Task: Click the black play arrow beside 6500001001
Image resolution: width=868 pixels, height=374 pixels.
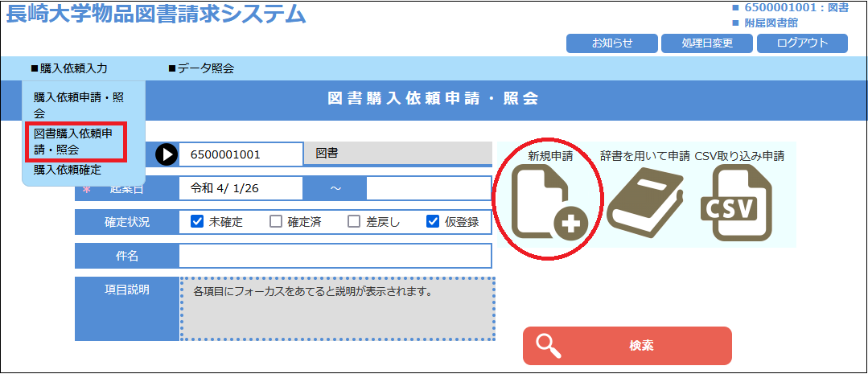Action: (x=167, y=154)
